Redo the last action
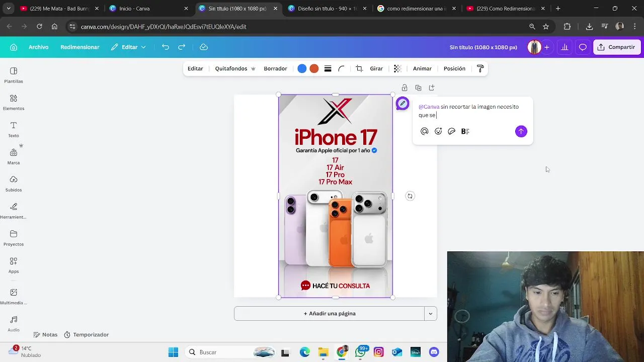The image size is (644, 362). click(182, 47)
